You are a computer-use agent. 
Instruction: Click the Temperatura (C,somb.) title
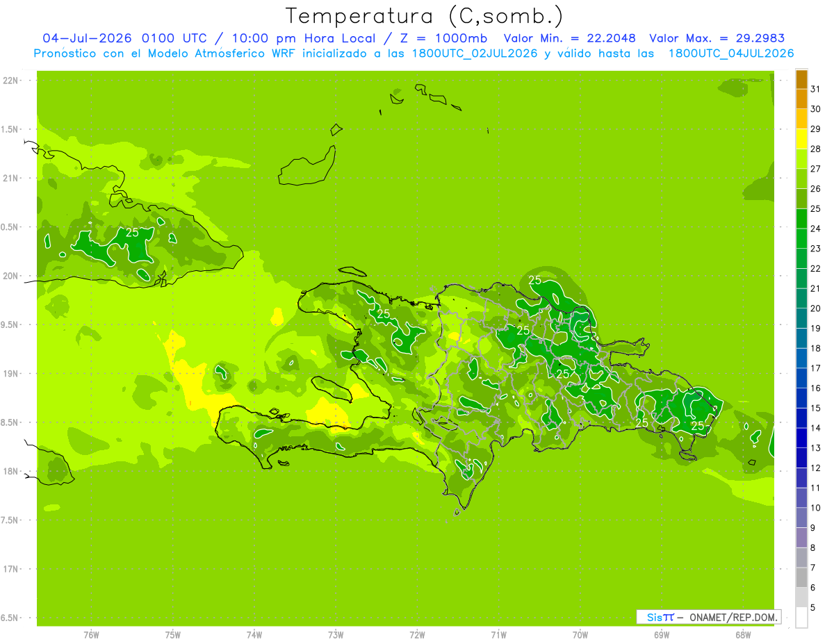coord(424,16)
